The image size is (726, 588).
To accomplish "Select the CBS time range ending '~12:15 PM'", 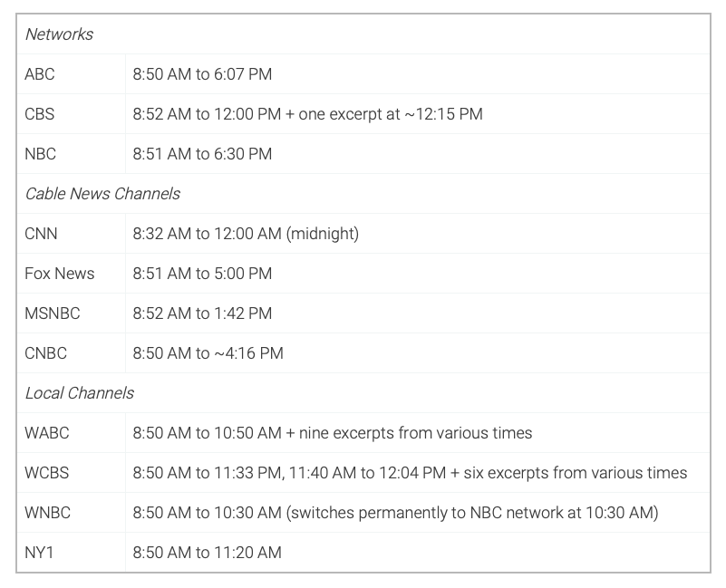I will 308,114.
